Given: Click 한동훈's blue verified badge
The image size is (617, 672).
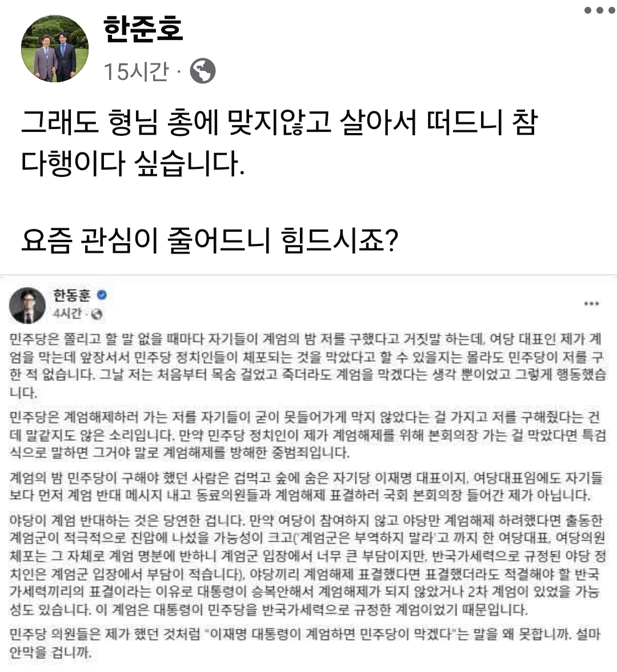Looking at the screenshot, I should pyautogui.click(x=102, y=295).
